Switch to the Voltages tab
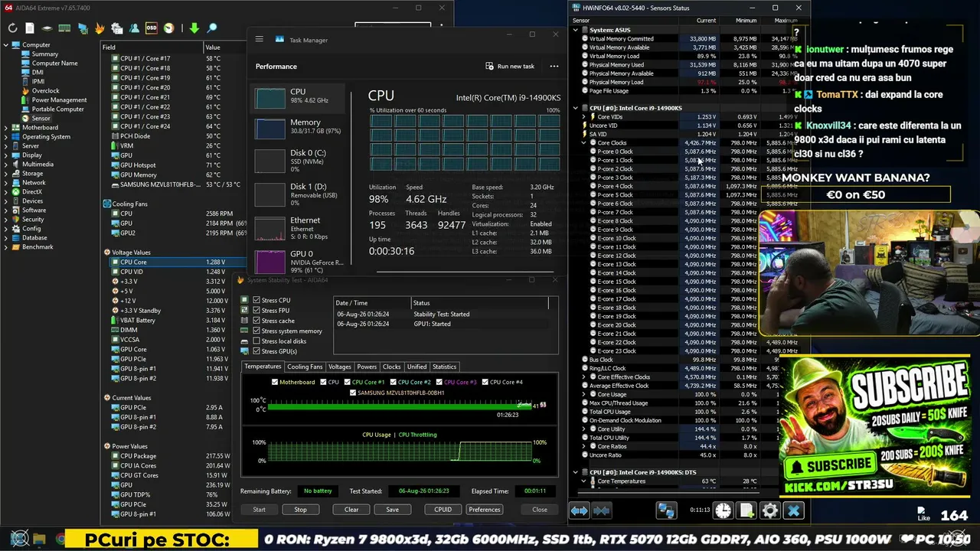 [339, 367]
